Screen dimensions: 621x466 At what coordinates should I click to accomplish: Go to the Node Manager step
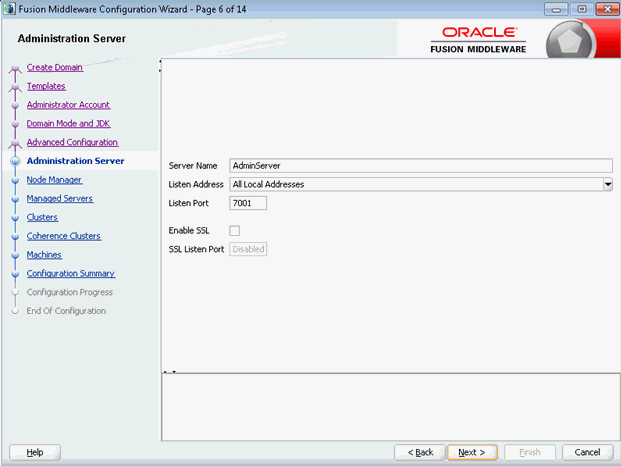coord(55,180)
